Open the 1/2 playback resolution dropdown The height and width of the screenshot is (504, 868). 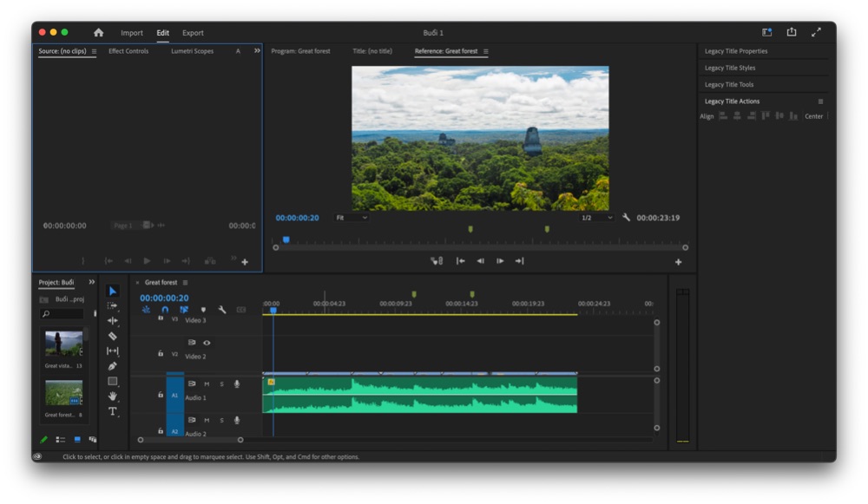point(597,218)
